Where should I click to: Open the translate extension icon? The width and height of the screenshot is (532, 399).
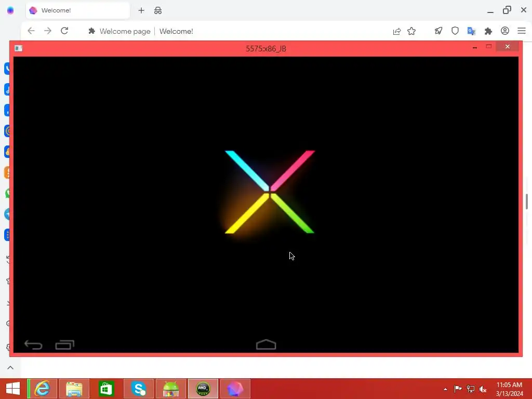[x=472, y=31]
